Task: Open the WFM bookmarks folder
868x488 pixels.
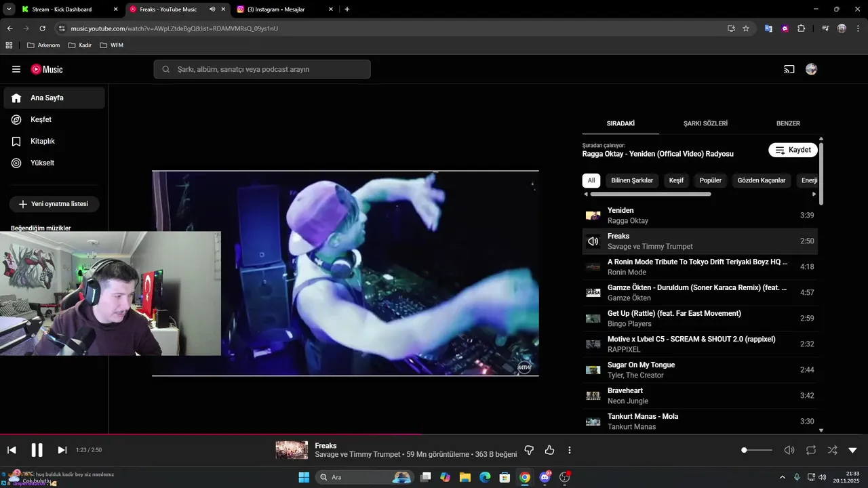Action: (x=111, y=45)
